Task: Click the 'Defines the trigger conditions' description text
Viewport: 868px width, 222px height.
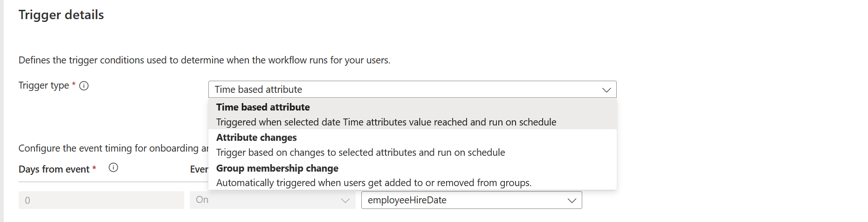Action: point(204,60)
